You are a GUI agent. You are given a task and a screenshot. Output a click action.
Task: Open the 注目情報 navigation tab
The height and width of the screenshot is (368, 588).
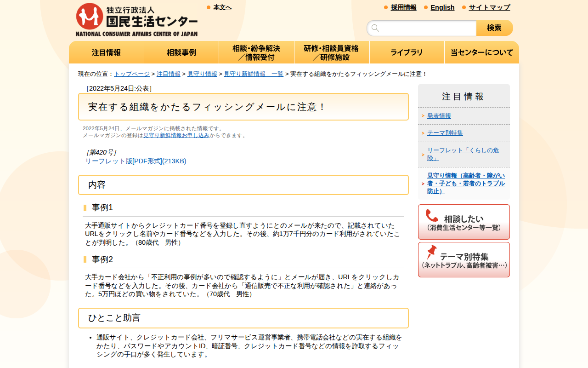point(106,52)
